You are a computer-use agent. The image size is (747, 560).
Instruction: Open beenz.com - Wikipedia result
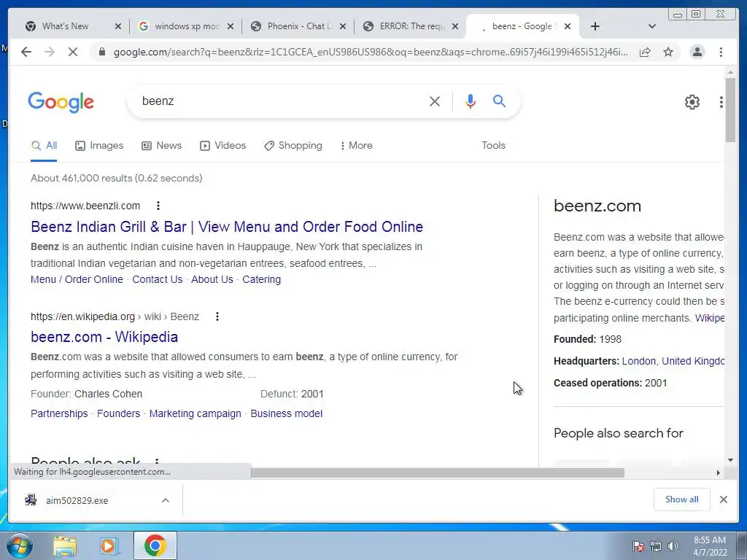[x=104, y=337]
